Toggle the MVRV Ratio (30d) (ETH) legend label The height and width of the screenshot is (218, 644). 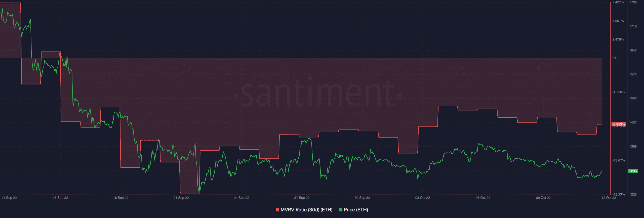(x=306, y=210)
